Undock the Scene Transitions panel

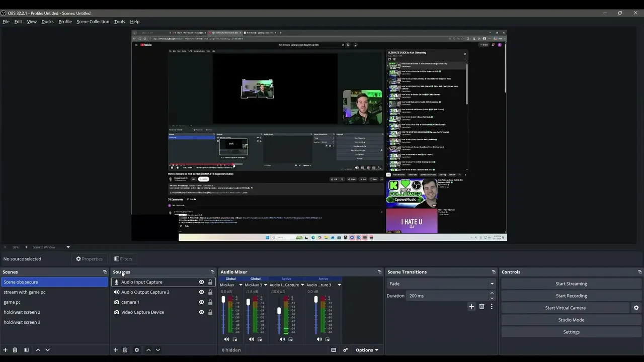pyautogui.click(x=494, y=272)
